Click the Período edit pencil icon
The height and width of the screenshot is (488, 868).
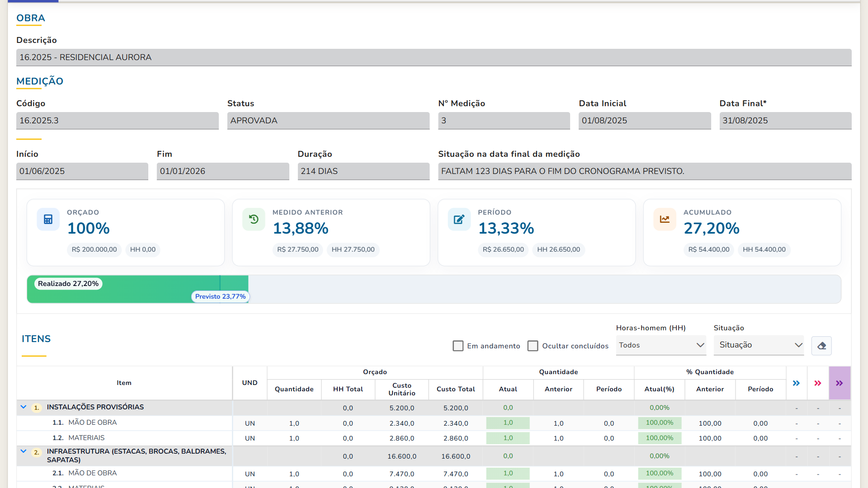[x=459, y=220]
